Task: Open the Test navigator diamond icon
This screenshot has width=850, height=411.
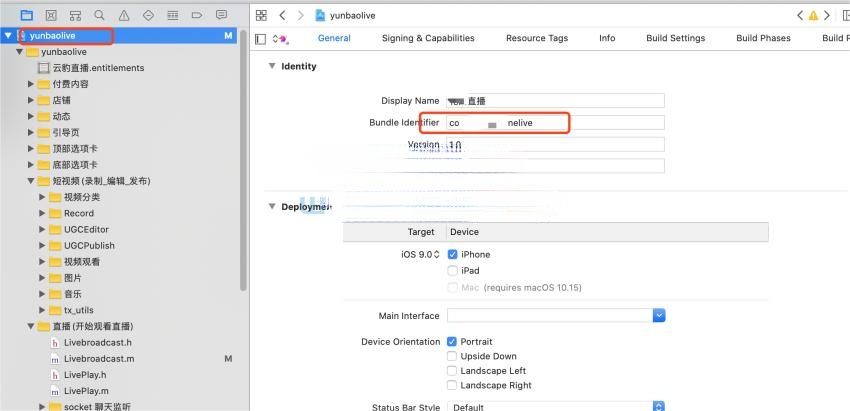Action: click(x=149, y=15)
